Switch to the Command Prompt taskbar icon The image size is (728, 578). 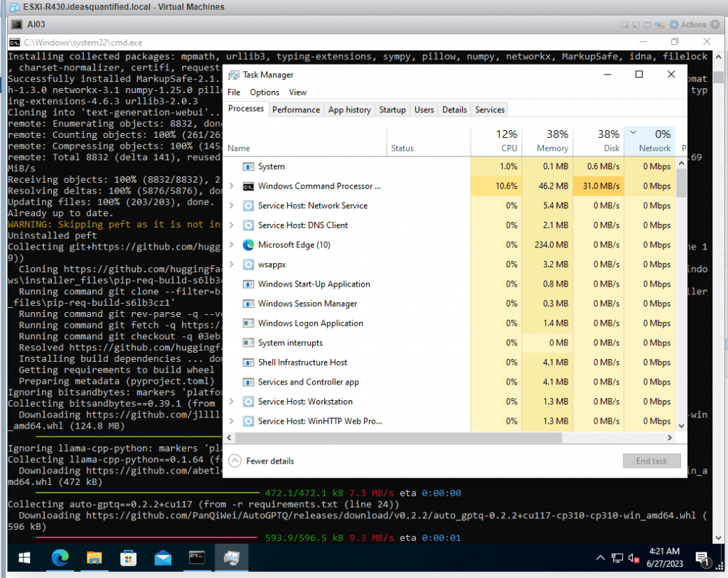click(197, 557)
